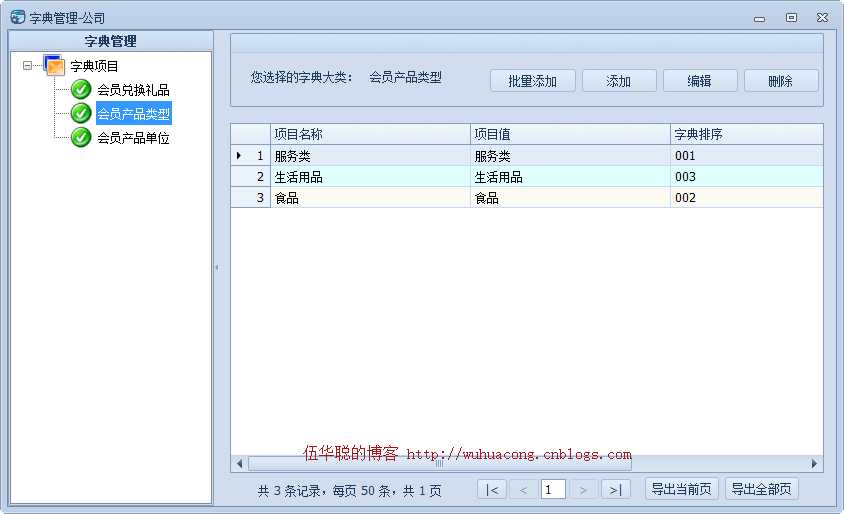Select the 字典项目 root node label
This screenshot has width=844, height=514.
[x=94, y=66]
